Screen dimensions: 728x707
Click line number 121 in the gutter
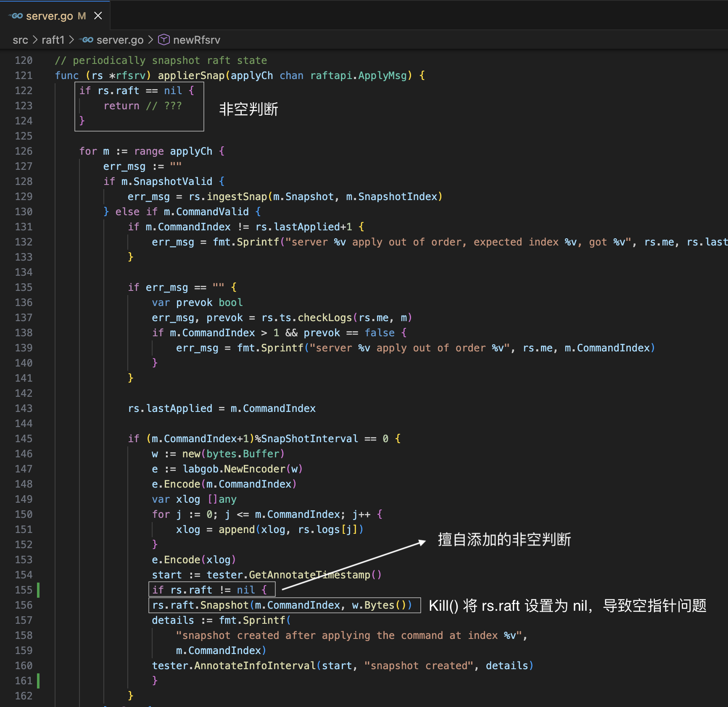point(24,75)
